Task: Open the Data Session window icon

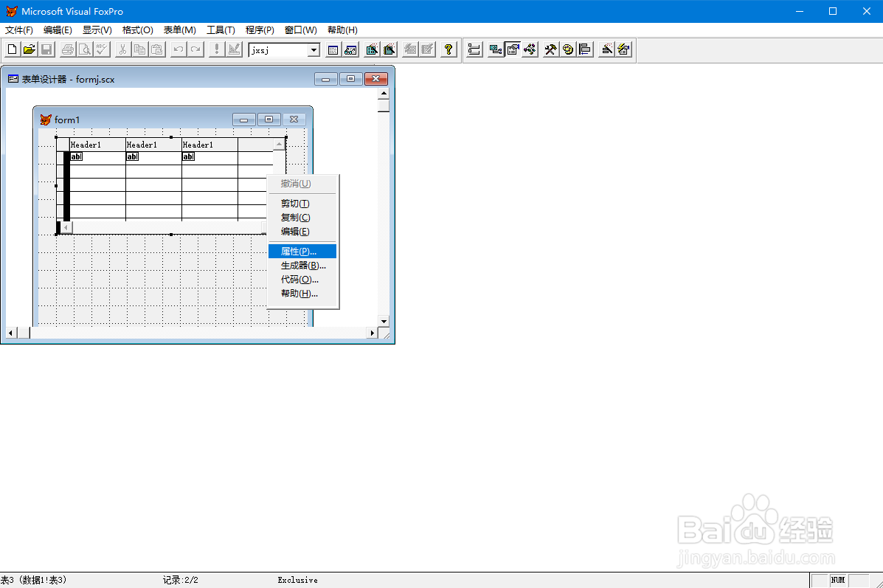Action: tap(350, 49)
